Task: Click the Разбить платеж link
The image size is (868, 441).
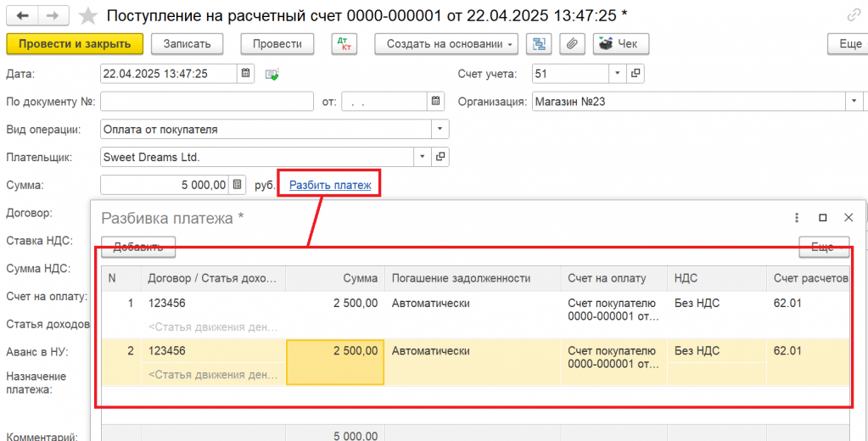Action: point(330,186)
